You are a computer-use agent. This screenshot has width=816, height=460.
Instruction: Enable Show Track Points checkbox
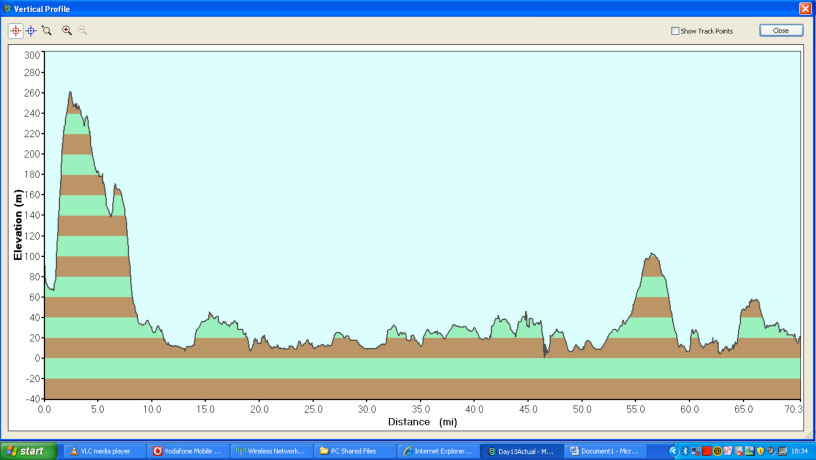(675, 31)
